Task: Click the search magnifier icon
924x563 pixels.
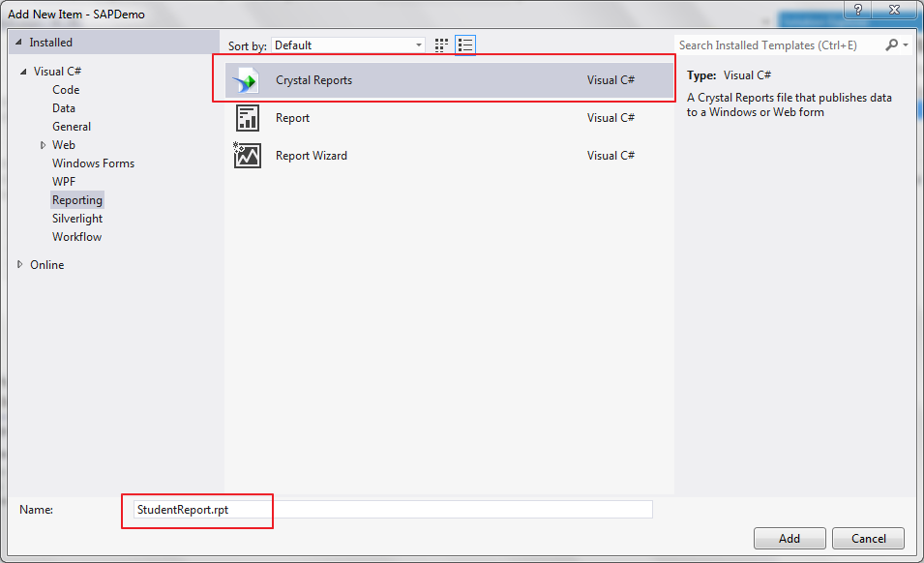Action: point(892,44)
